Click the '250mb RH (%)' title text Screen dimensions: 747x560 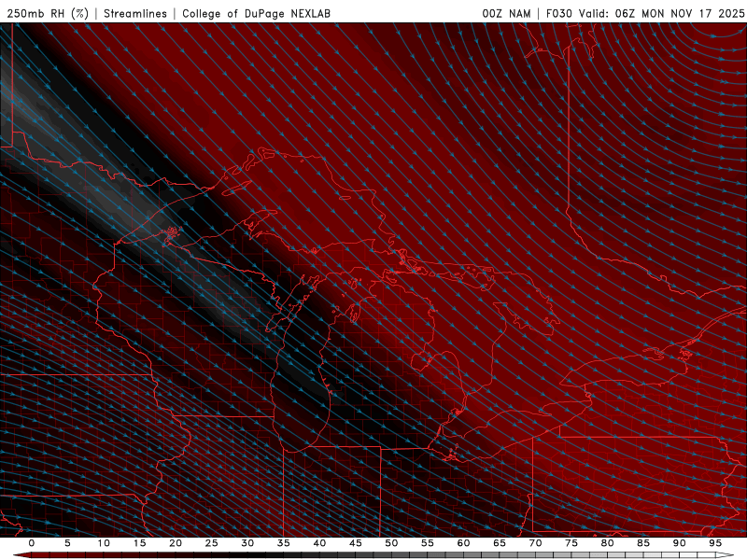[48, 13]
